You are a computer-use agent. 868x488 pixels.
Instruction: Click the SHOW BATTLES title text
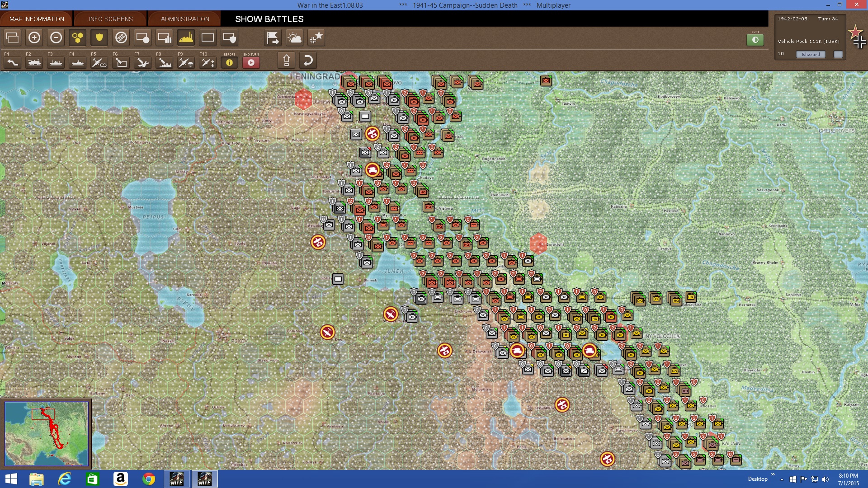pos(269,19)
